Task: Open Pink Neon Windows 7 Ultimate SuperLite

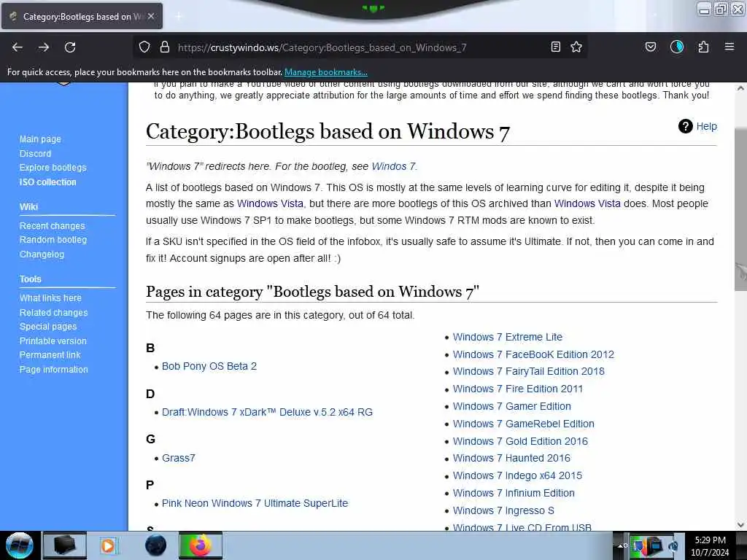Action: point(255,503)
